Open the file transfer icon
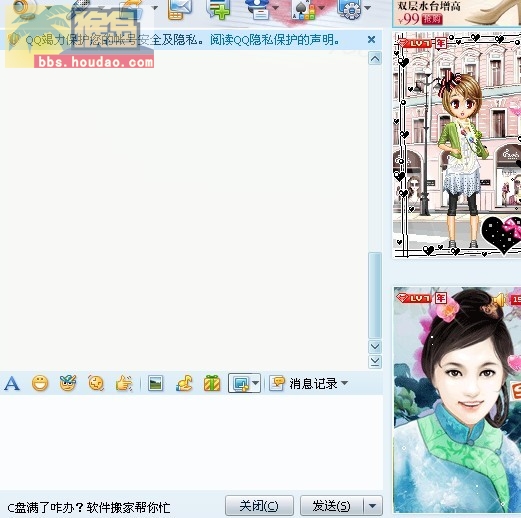This screenshot has width=521, height=518. [132, 9]
